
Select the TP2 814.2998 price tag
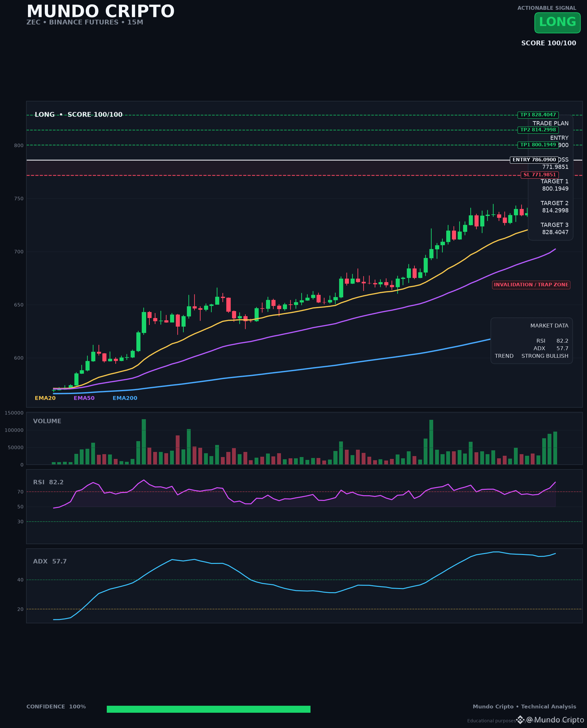pyautogui.click(x=538, y=129)
